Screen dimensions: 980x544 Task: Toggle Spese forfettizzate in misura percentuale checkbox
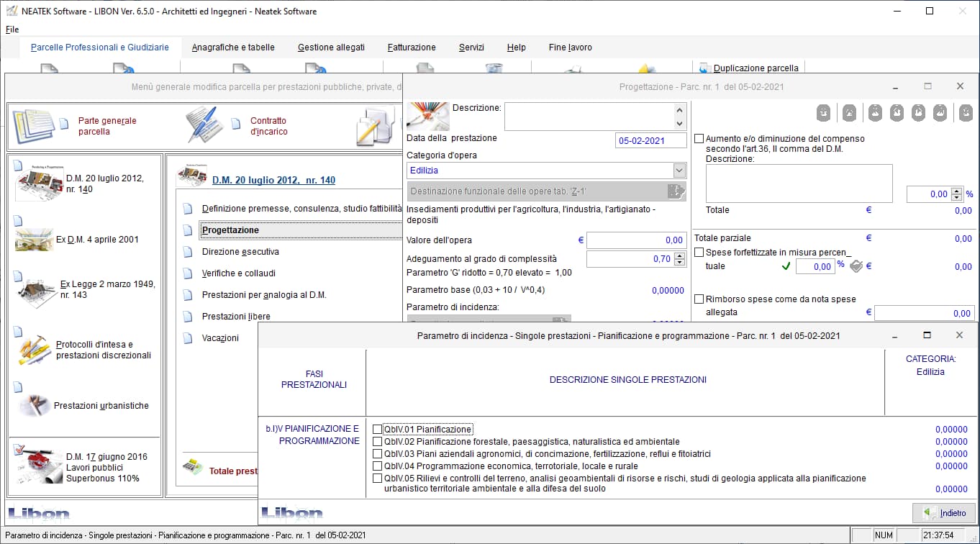699,253
